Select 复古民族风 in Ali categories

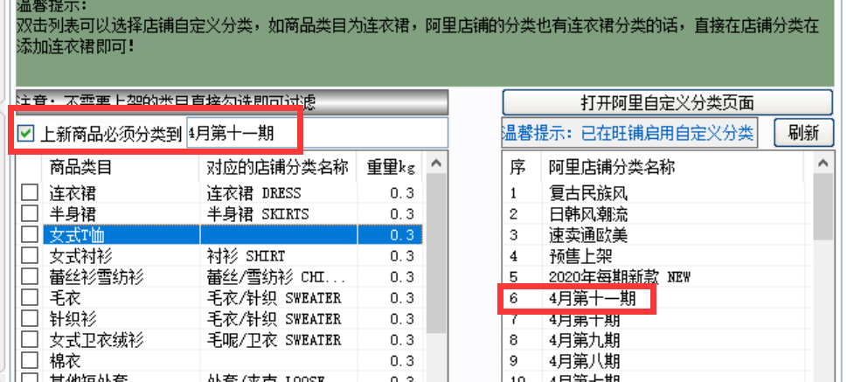[588, 193]
